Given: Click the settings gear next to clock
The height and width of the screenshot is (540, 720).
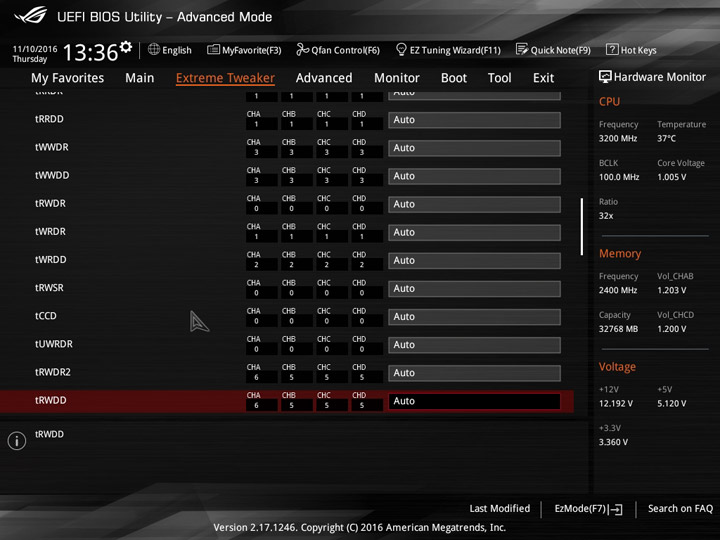Looking at the screenshot, I should point(126,47).
